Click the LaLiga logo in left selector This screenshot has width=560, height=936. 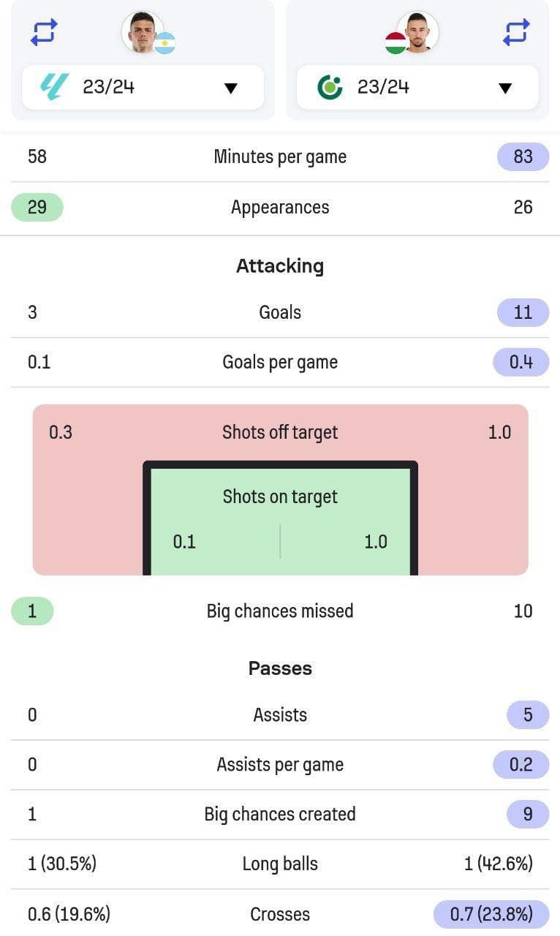(55, 87)
